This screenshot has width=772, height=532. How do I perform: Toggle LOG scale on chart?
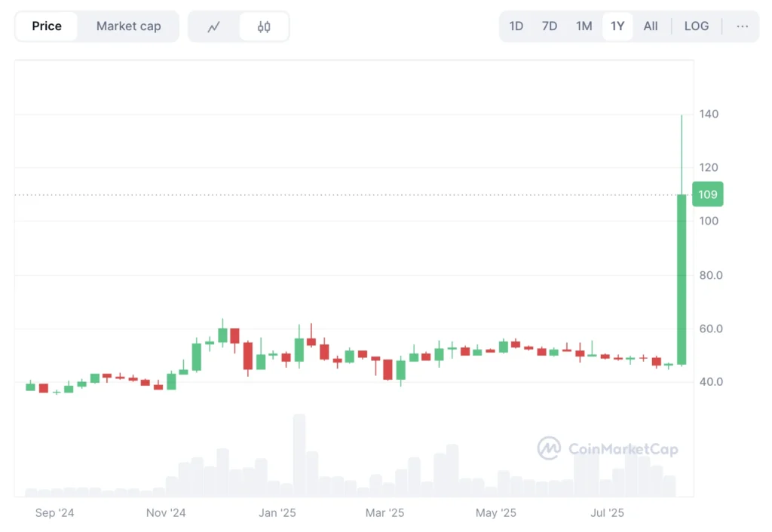pyautogui.click(x=696, y=26)
